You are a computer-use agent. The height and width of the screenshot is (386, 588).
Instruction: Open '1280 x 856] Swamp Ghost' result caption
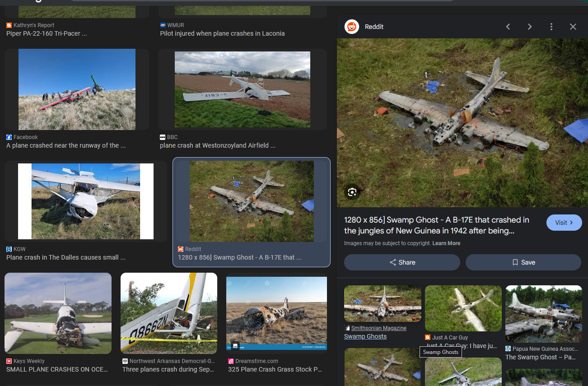[239, 257]
